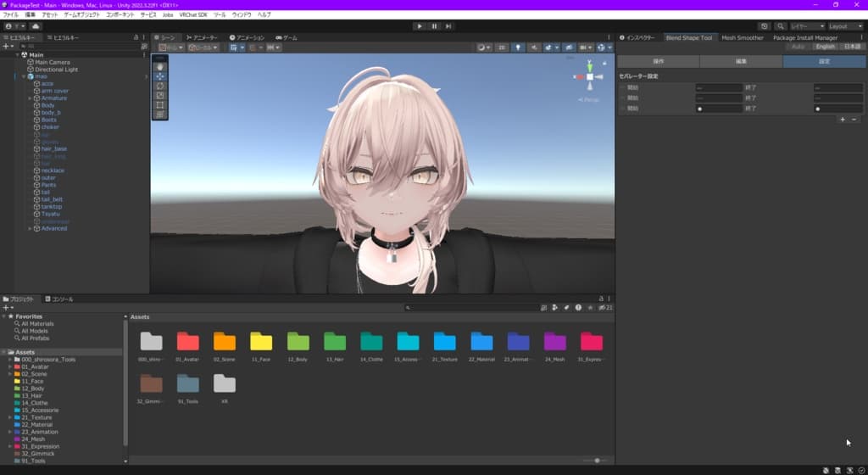Toggle scene audio mute icon
Screen dimensions: 868x475
pos(534,47)
